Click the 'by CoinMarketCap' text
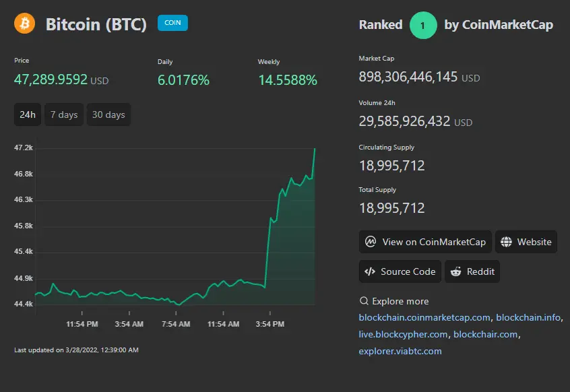Image resolution: width=570 pixels, height=392 pixels. pyautogui.click(x=499, y=25)
